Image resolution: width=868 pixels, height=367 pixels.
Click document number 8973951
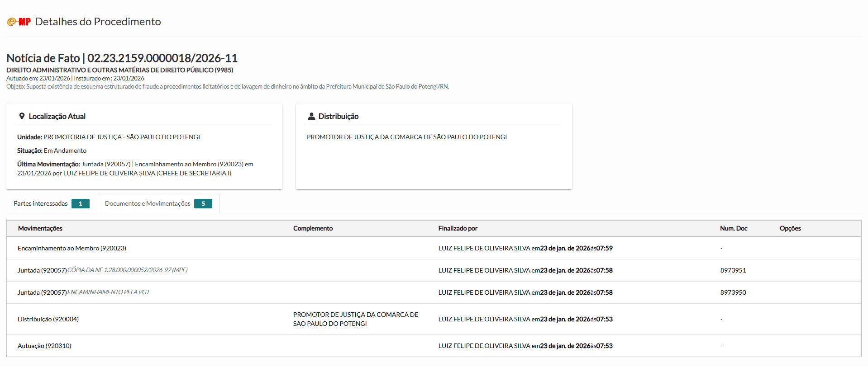(733, 271)
